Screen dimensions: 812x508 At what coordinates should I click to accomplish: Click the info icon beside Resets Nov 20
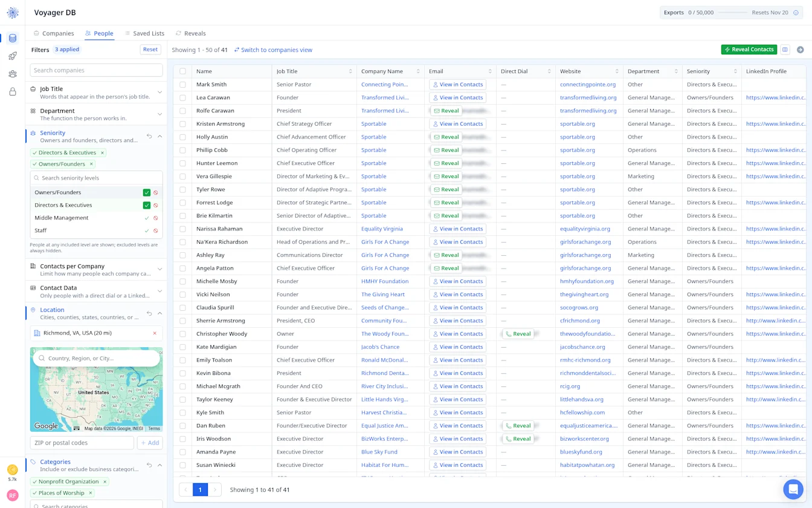click(x=796, y=13)
